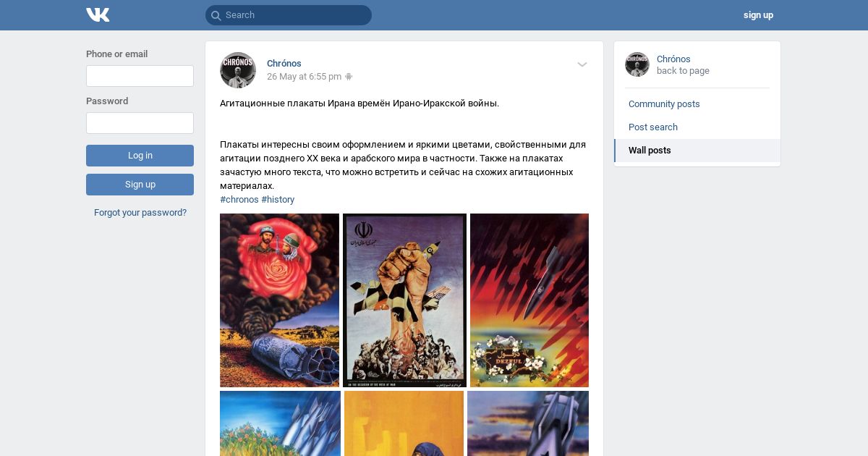Expand post options chevron menu
Viewport: 868px width, 456px height.
pyautogui.click(x=582, y=64)
